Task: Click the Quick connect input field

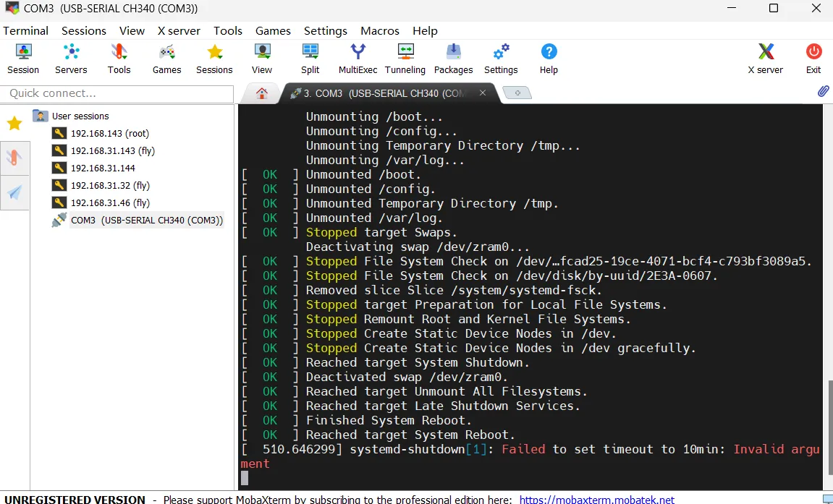Action: click(x=117, y=93)
